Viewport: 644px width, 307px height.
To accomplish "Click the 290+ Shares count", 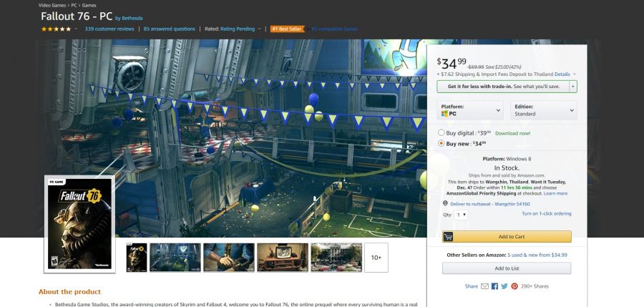I will coord(535,286).
